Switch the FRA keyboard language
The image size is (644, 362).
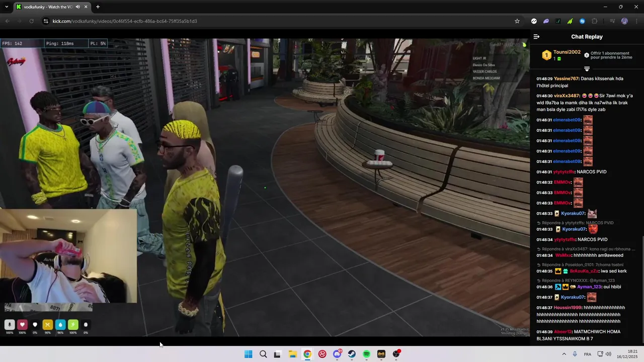588,354
